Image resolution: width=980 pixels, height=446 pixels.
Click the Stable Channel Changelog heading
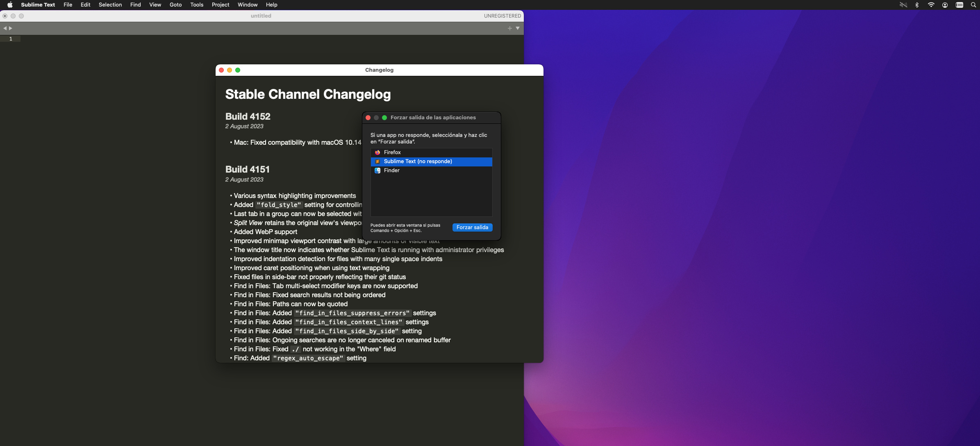(x=308, y=94)
